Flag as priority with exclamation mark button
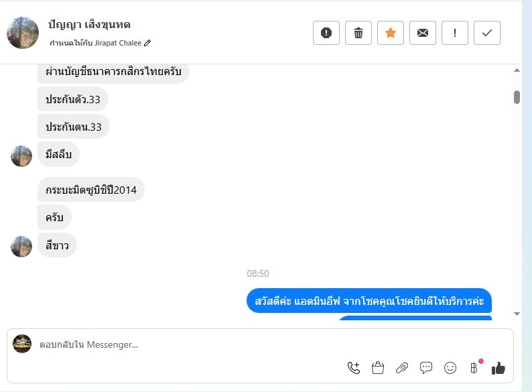 pos(455,33)
